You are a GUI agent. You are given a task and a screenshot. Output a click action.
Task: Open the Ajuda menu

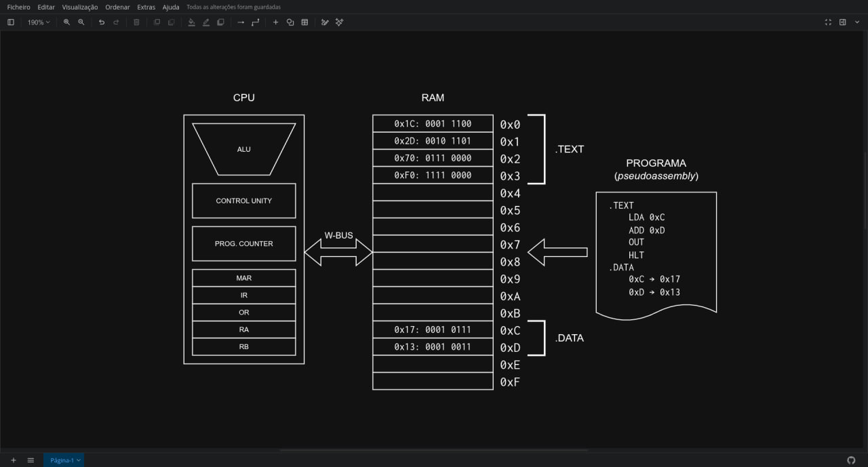[x=171, y=7]
